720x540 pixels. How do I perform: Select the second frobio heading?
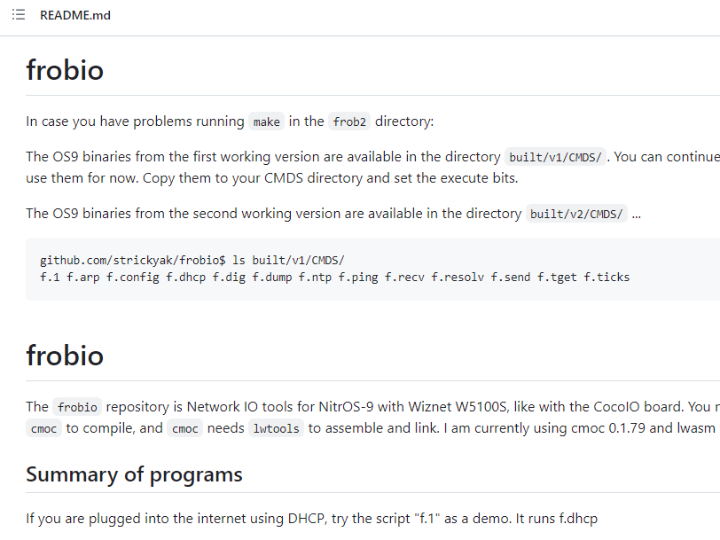(65, 356)
